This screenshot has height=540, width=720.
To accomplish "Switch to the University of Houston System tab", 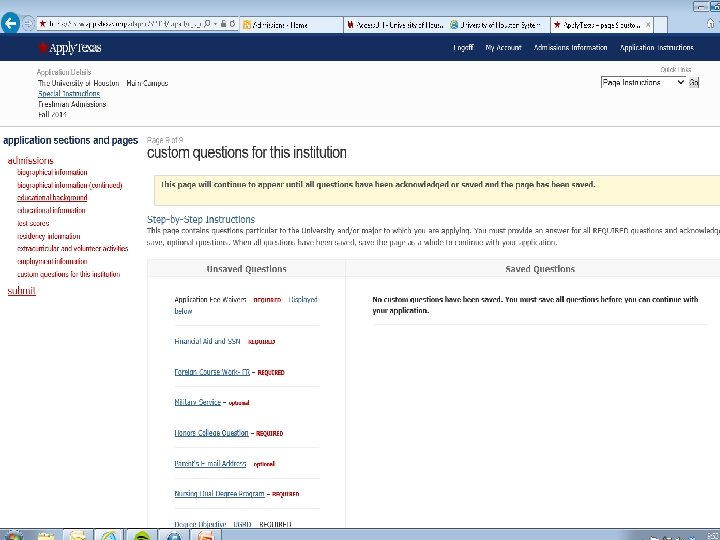I will [499, 25].
